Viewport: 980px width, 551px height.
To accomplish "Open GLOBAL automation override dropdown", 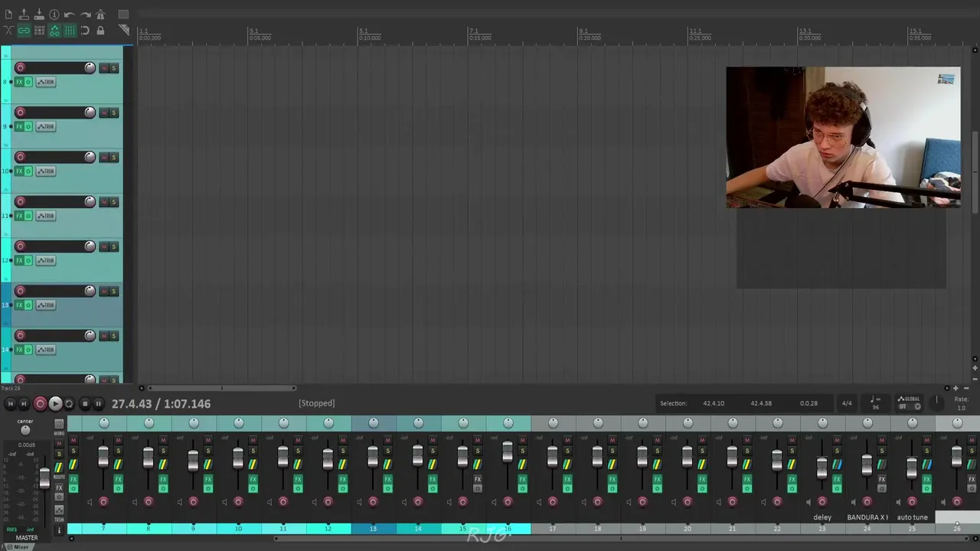I will tap(909, 403).
